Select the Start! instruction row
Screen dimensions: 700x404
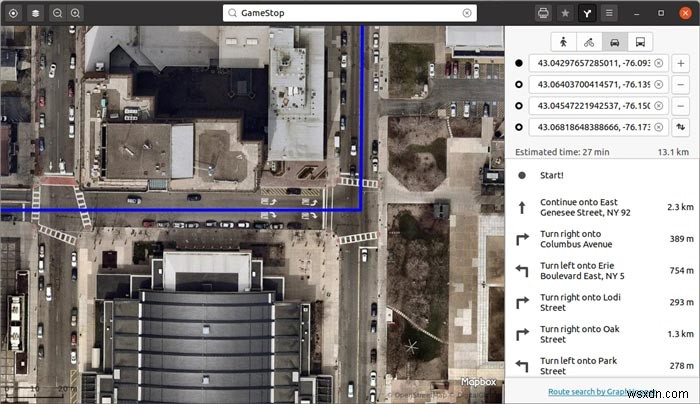tap(602, 175)
